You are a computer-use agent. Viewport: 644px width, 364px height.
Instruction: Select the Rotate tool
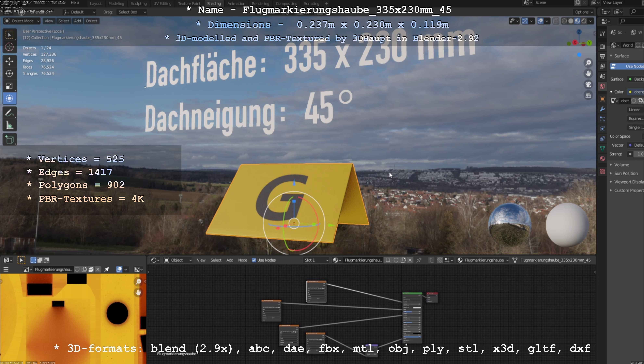(x=9, y=73)
